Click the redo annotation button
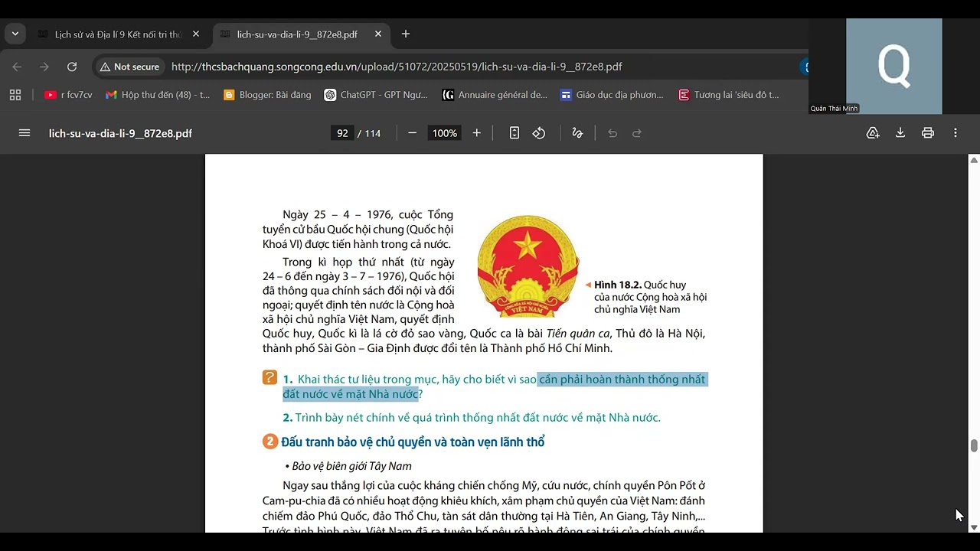 [x=637, y=133]
